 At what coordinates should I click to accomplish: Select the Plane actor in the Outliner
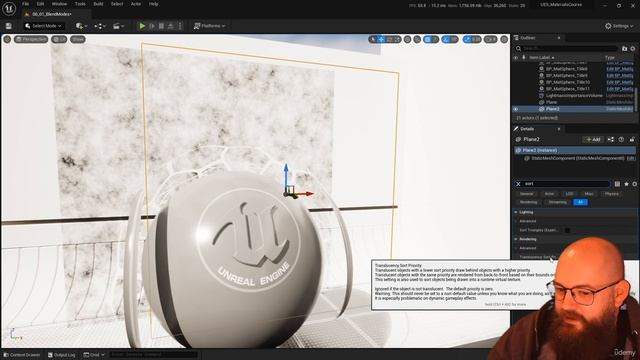[551, 102]
